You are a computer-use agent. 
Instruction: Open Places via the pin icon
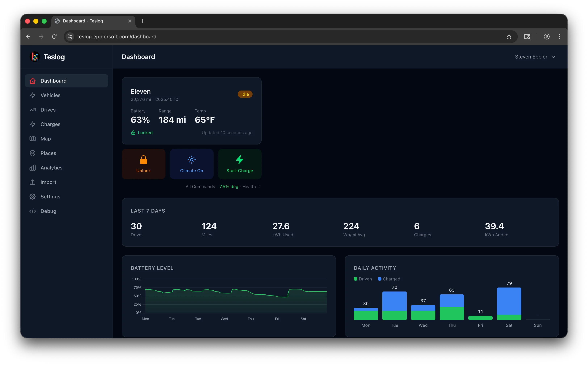pyautogui.click(x=33, y=153)
